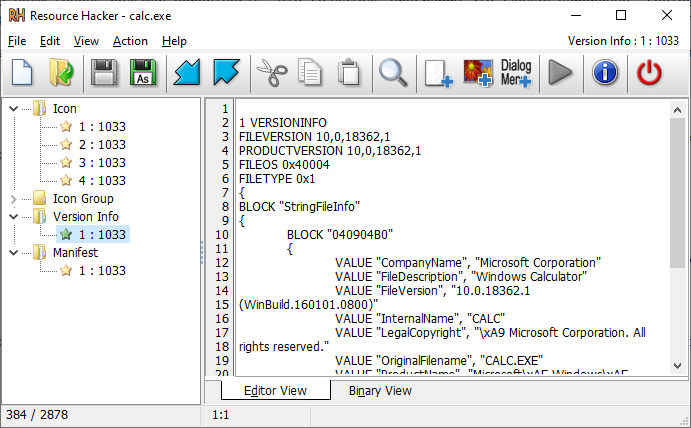Select Icon resource 1 : 1033
691x428 pixels.
pyautogui.click(x=102, y=127)
